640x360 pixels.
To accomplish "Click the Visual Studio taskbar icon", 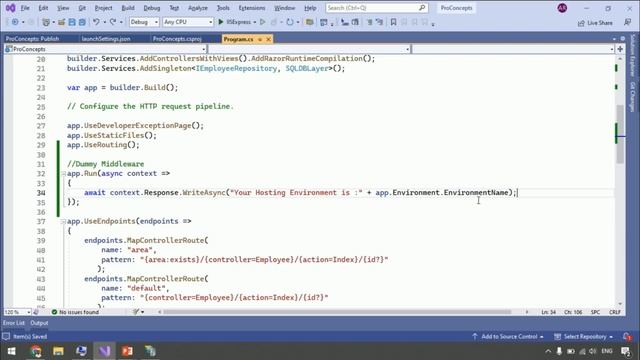I will click(x=104, y=351).
